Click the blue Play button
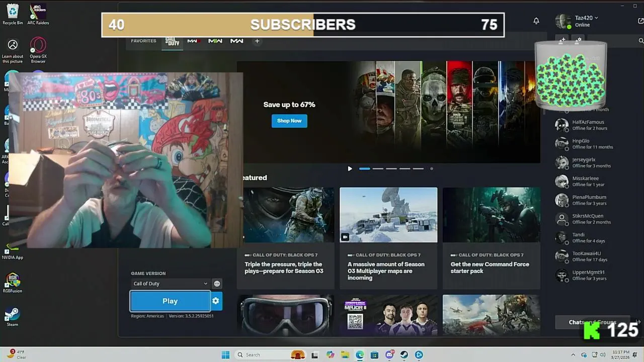 pos(170,301)
